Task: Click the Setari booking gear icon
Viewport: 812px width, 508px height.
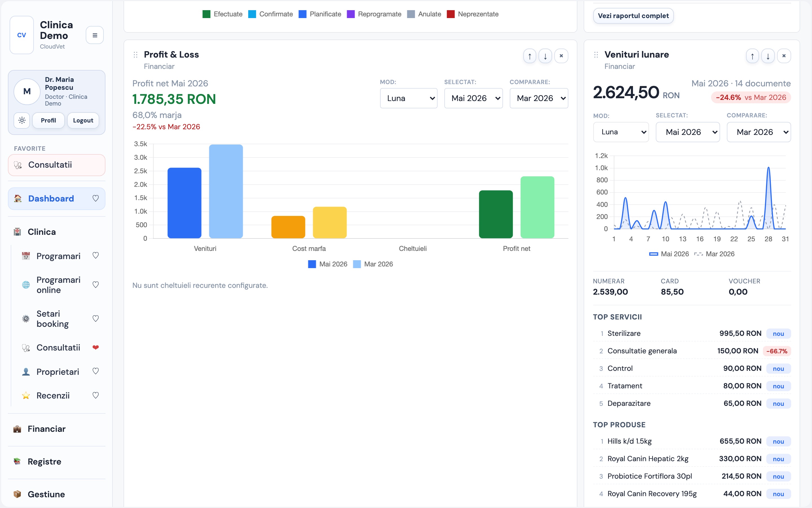Action: pos(26,319)
